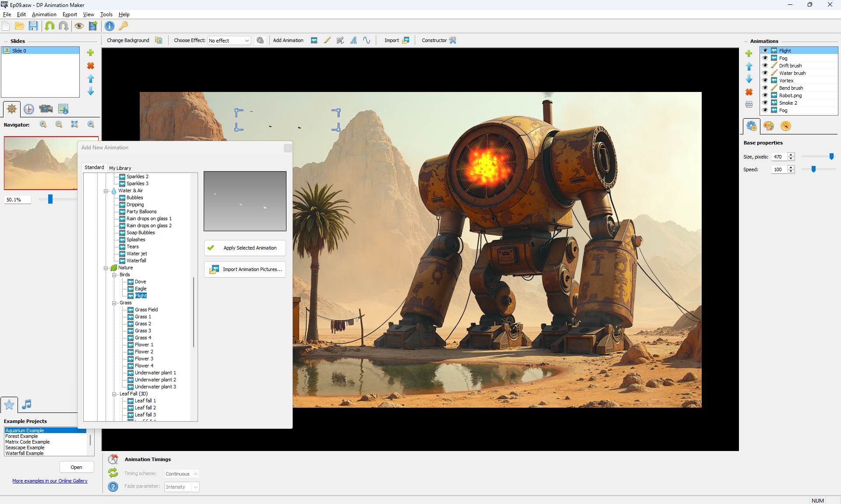This screenshot has height=504, width=841.
Task: Open the Constructor tools icon
Action: coord(453,40)
